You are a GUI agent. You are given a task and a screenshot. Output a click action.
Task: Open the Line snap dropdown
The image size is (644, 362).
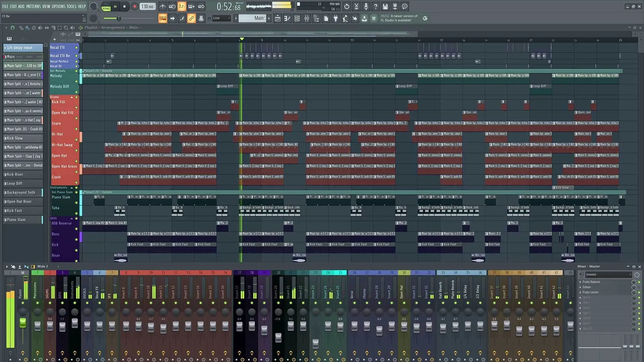point(221,18)
